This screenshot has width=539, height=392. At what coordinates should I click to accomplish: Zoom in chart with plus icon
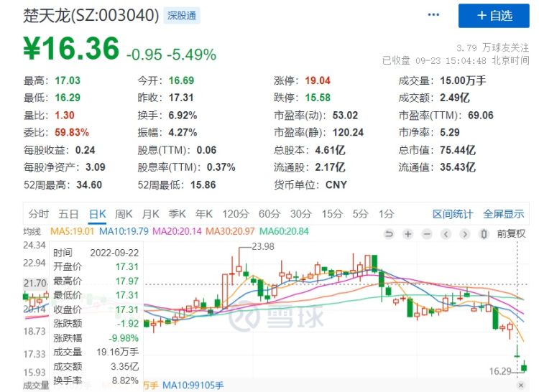(408, 234)
